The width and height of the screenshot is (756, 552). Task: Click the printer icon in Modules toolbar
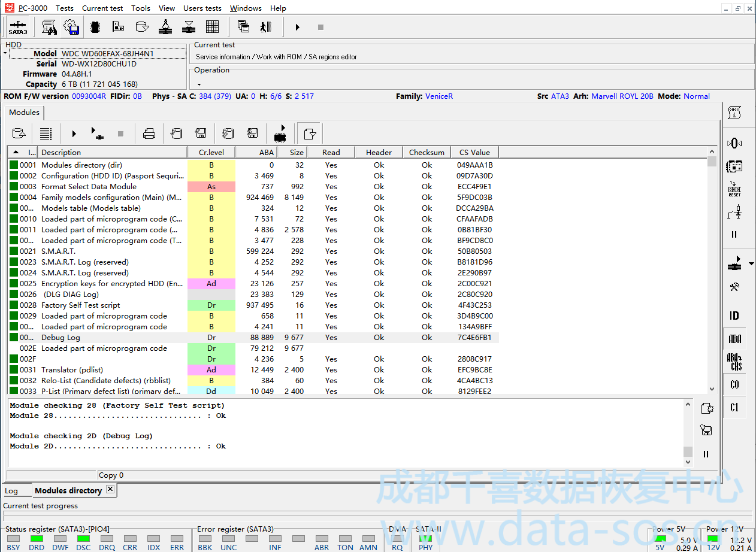coord(149,133)
